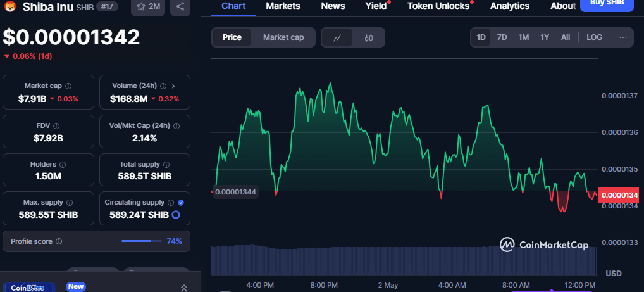Click the Profile score progress bar

[x=141, y=241]
